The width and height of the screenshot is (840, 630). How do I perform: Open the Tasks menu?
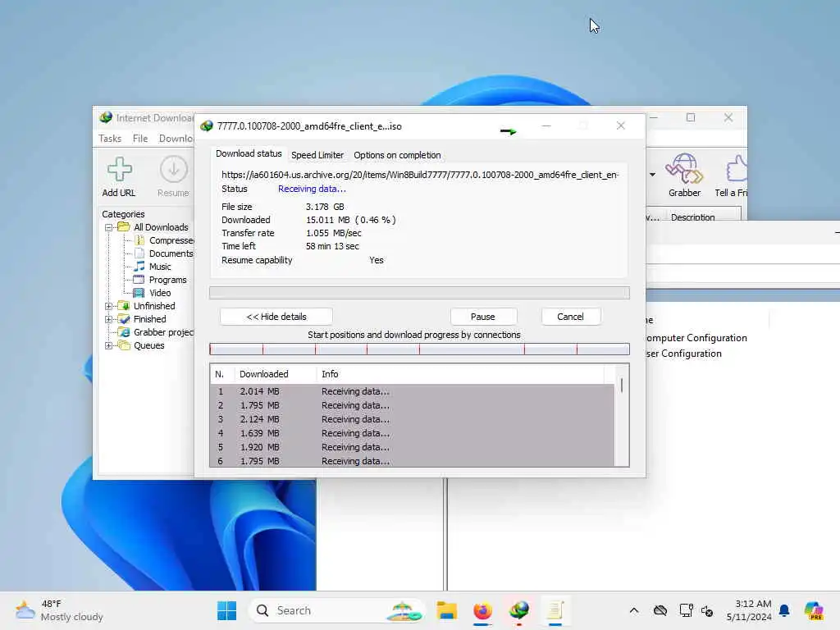[x=110, y=138]
